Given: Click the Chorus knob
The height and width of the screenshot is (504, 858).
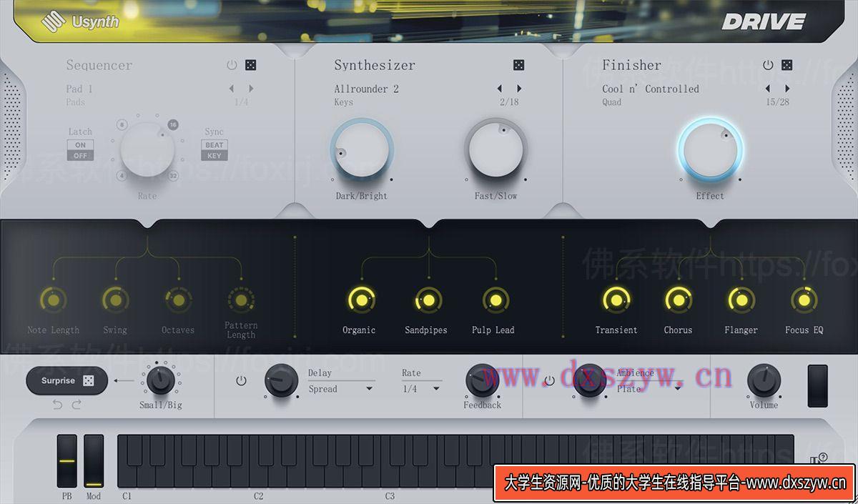Looking at the screenshot, I should [678, 300].
